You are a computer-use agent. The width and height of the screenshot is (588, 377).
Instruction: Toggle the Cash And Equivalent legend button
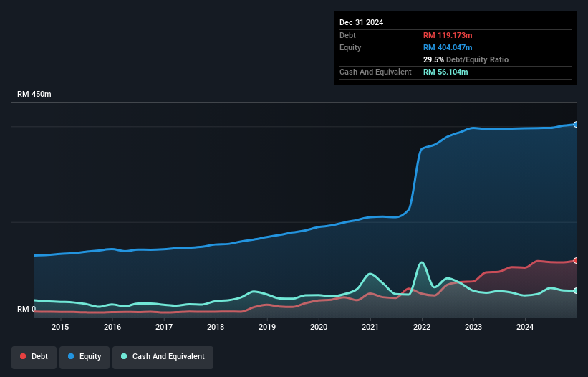(x=163, y=357)
